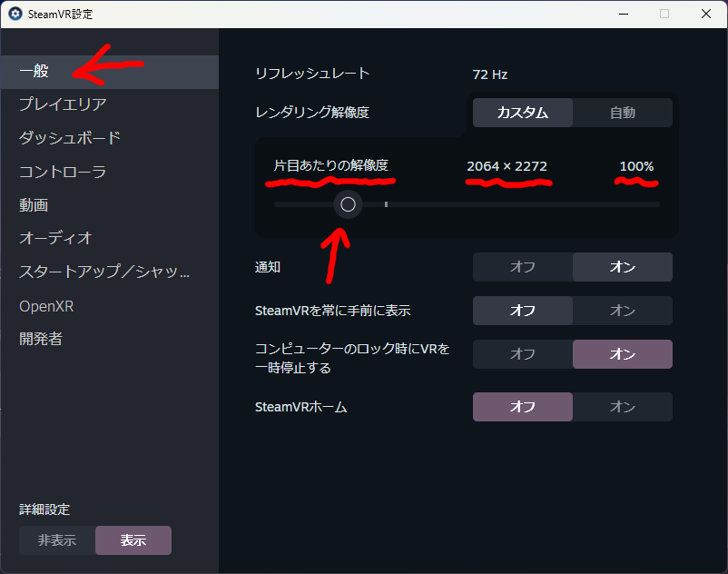Screen dimensions: 728x574
Task: Select the スタートアップ／シャットダウン tab
Action: tap(110, 272)
